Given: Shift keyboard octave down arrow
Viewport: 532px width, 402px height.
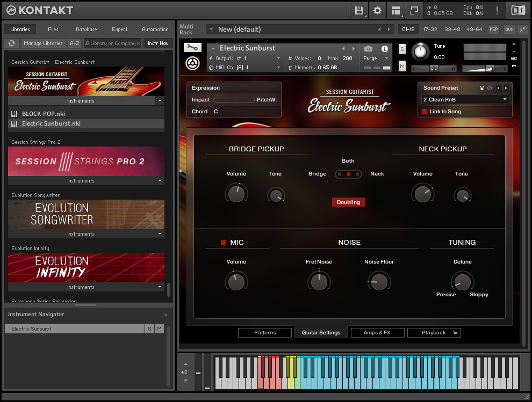Looking at the screenshot, I should click(185, 381).
